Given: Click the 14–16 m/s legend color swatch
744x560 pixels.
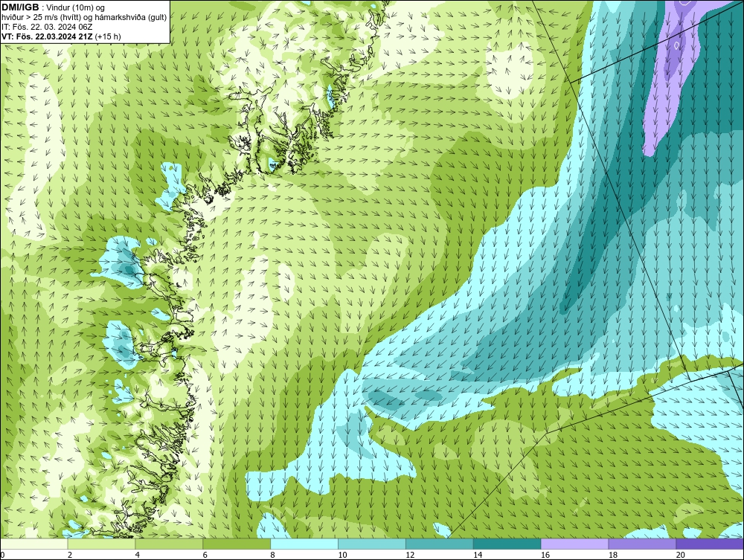Looking at the screenshot, I should tap(507, 544).
